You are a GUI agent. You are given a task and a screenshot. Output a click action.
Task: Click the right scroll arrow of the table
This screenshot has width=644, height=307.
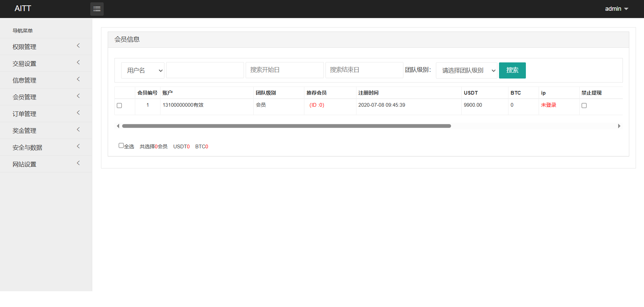click(619, 126)
